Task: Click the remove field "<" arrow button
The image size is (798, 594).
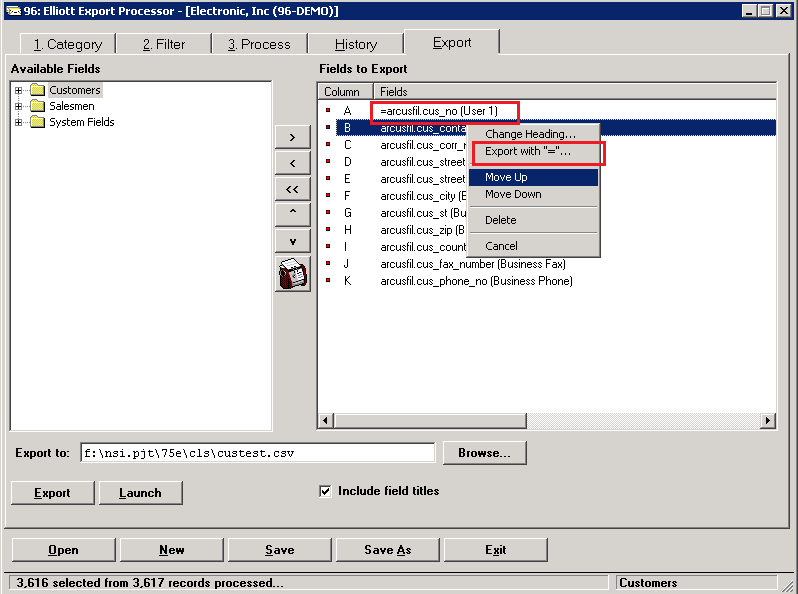Action: [x=292, y=163]
